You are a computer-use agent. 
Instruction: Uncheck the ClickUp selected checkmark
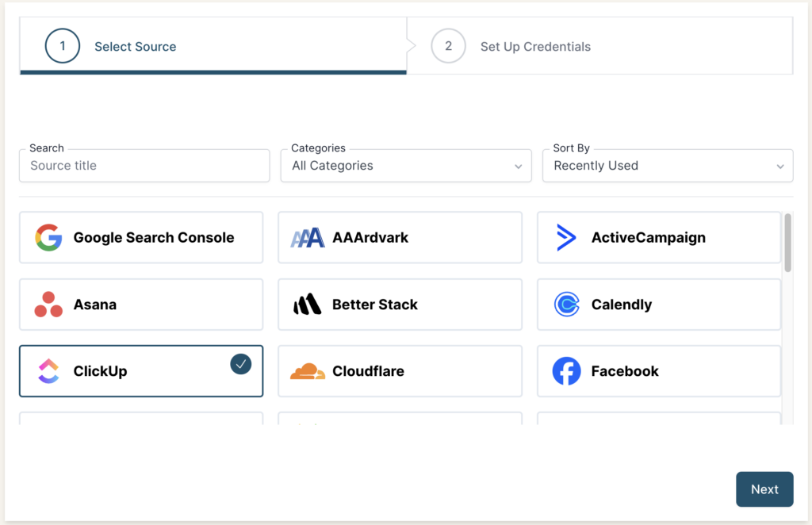[240, 364]
